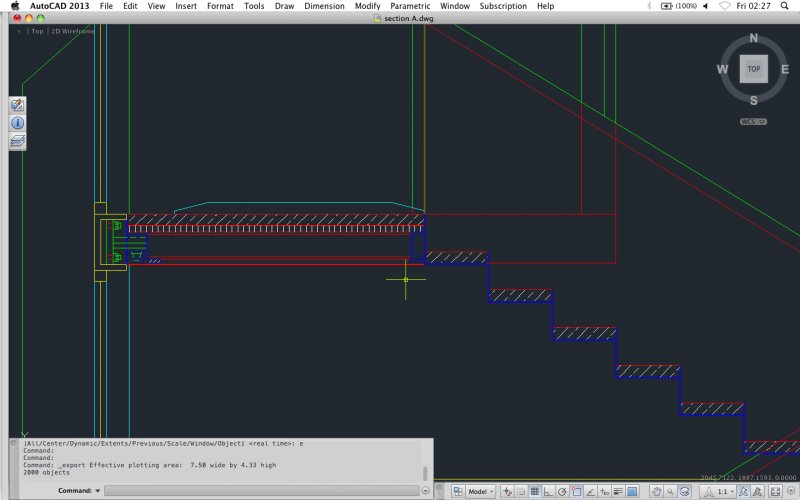800x500 pixels.
Task: Click into the Command input field
Action: (x=260, y=491)
